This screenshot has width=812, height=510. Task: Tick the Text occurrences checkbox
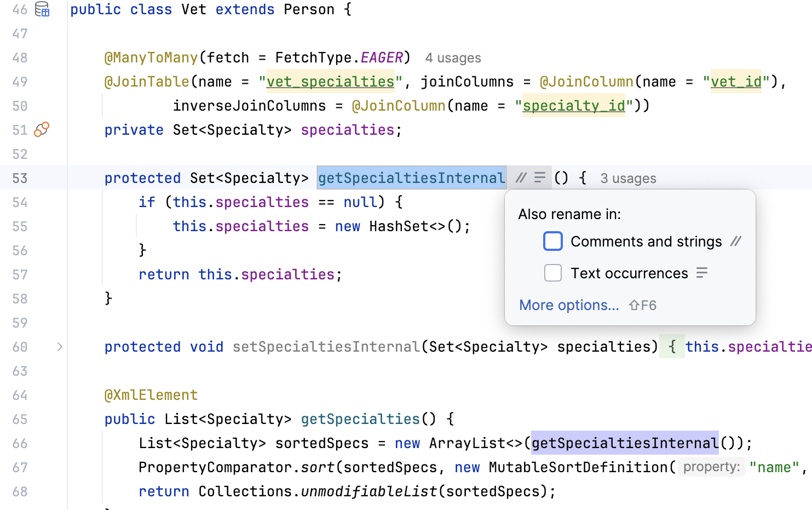[553, 273]
